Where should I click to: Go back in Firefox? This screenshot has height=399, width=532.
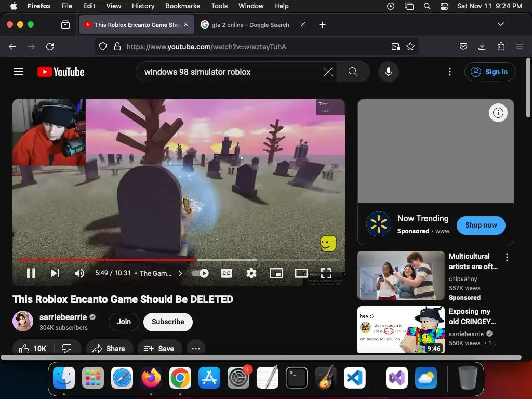tap(12, 46)
